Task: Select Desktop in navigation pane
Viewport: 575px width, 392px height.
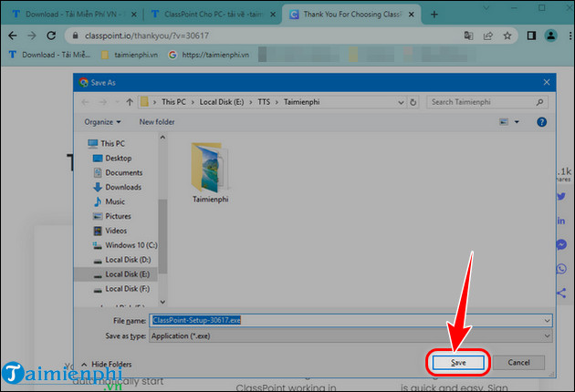Action: (118, 158)
